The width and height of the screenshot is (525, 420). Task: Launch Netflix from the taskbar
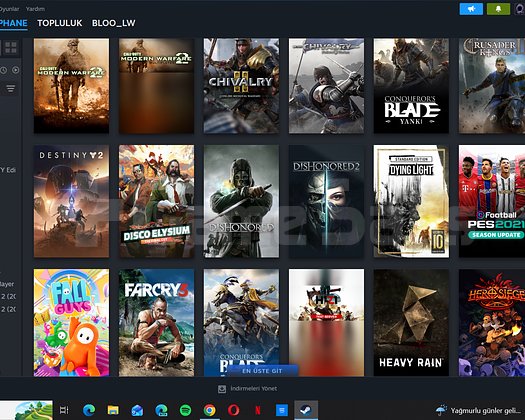pyautogui.click(x=258, y=410)
